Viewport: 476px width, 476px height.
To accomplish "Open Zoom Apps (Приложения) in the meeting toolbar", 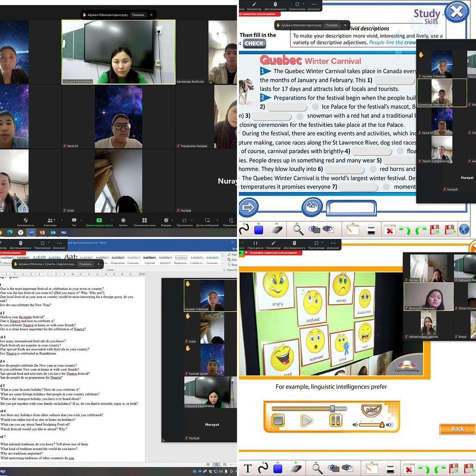I will tap(185, 222).
